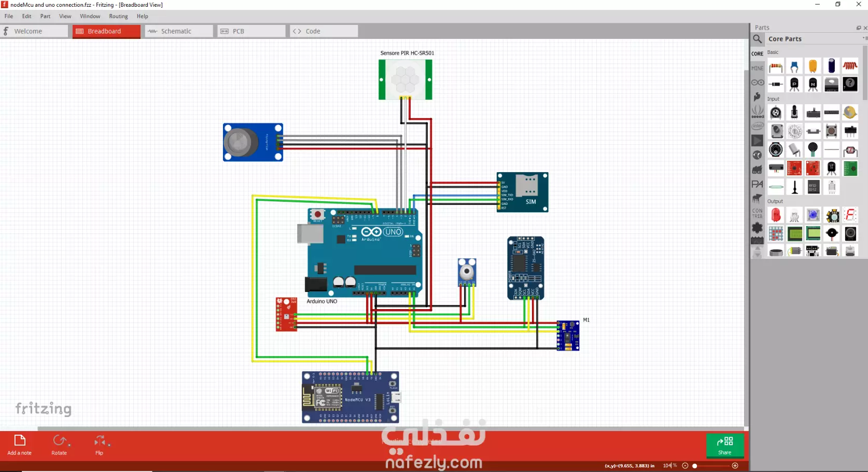Choose the NPN transistor part
Viewport: 868px width, 472px height.
point(813,84)
